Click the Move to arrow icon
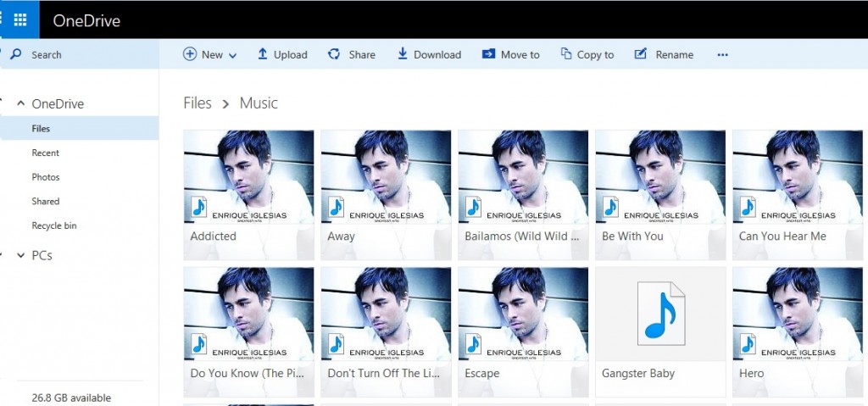The image size is (868, 406). coord(488,53)
